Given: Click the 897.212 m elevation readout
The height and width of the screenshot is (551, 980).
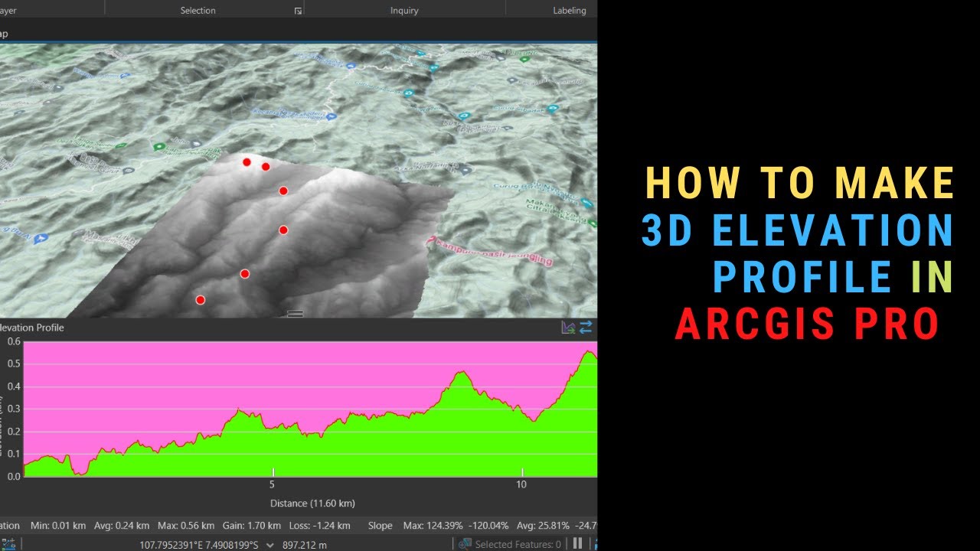Looking at the screenshot, I should 305,546.
